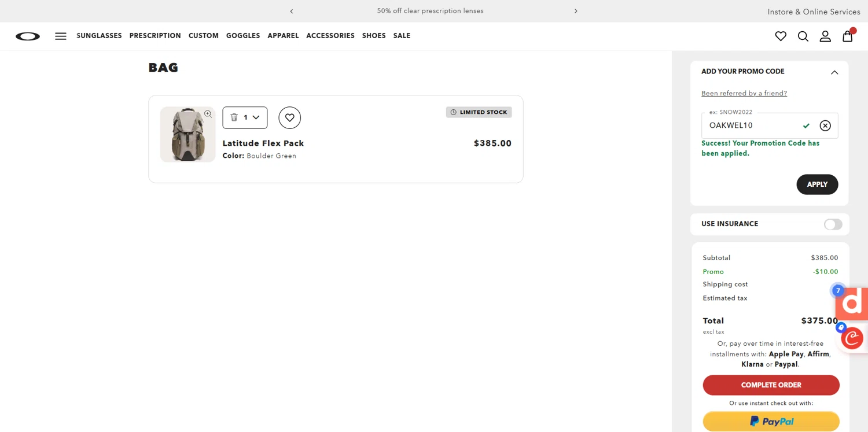Screen dimensions: 868x432
Task: Check out with PayPal button
Action: click(x=771, y=421)
